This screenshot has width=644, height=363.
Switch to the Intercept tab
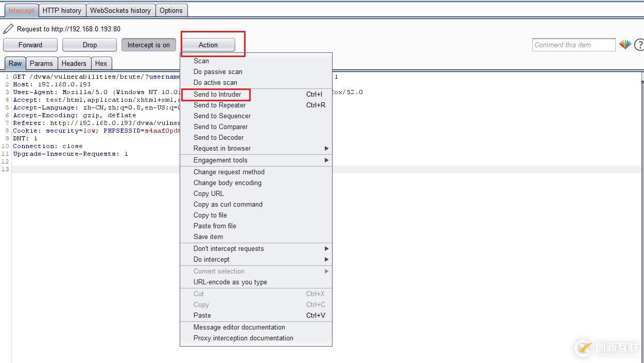21,10
